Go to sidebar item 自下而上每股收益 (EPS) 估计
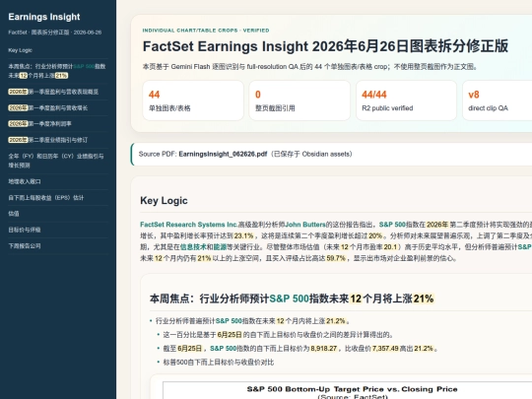Viewport: 532px width, 399px height. coord(45,197)
